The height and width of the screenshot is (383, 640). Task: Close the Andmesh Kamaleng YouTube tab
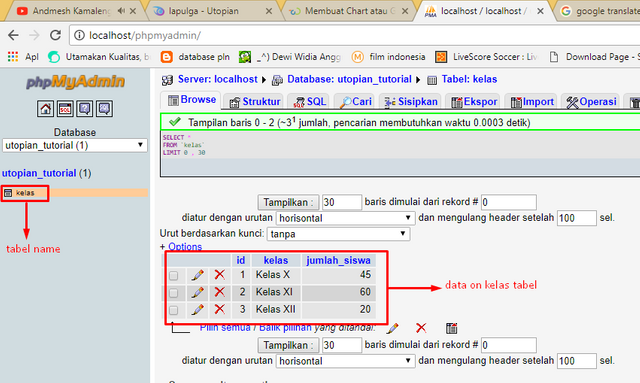133,11
